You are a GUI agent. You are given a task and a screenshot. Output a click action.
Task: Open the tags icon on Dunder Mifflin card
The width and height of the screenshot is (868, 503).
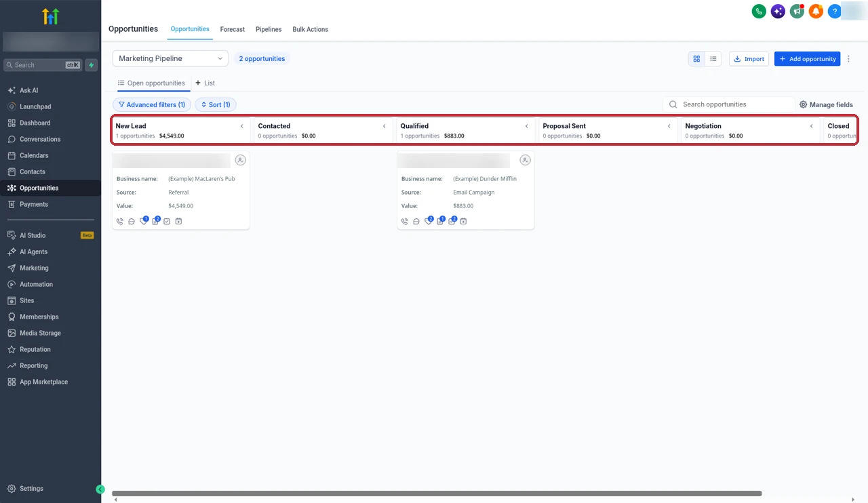tap(429, 220)
